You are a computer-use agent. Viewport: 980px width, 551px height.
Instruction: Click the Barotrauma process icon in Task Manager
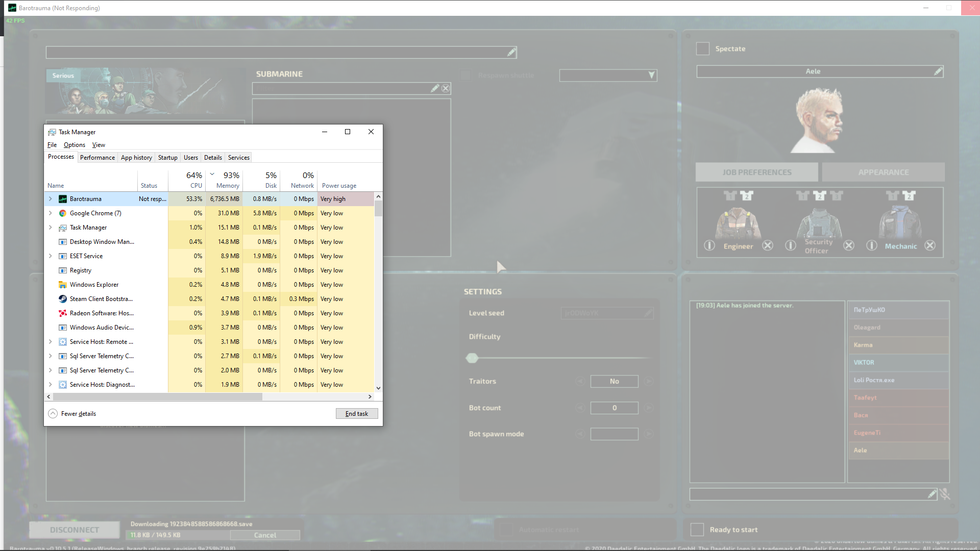point(63,199)
